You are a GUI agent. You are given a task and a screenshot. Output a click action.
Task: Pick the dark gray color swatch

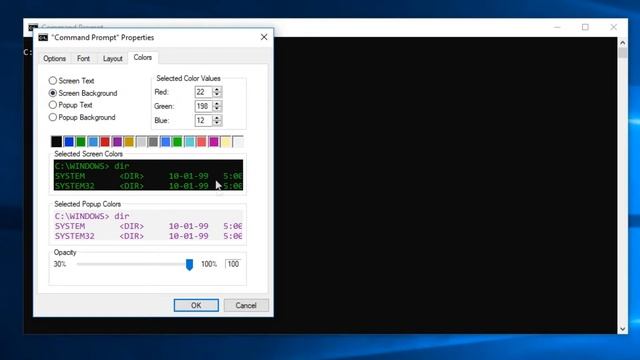point(153,142)
